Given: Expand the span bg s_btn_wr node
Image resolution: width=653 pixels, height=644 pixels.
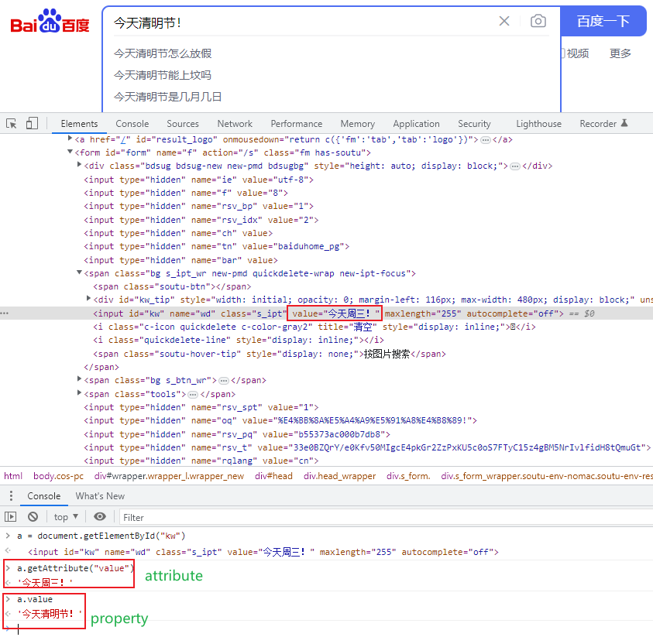Looking at the screenshot, I should coord(79,379).
